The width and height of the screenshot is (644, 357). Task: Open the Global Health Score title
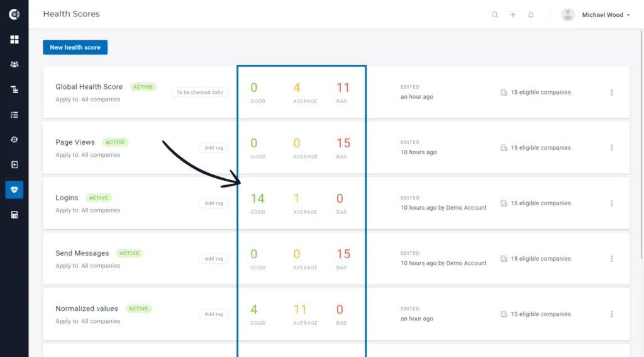[89, 87]
